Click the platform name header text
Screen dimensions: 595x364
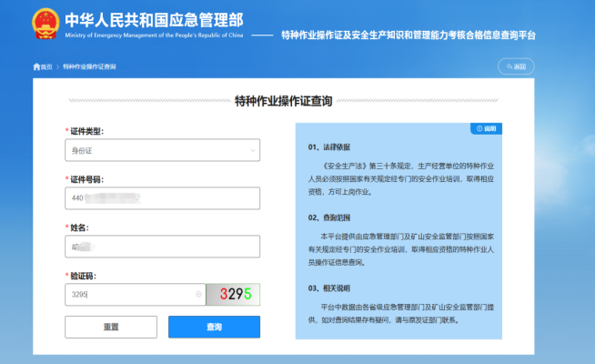(408, 35)
